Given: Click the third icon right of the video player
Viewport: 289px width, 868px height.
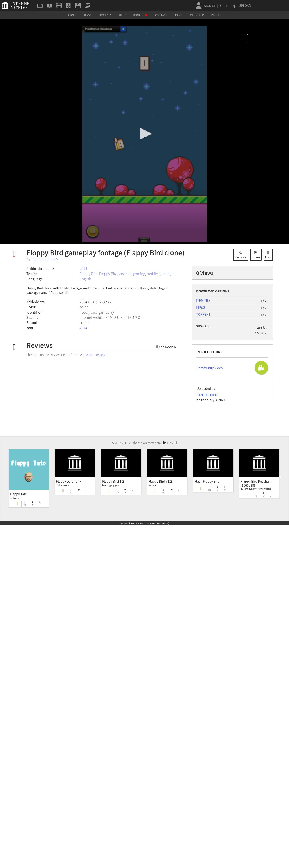Looking at the screenshot, I should 248,43.
